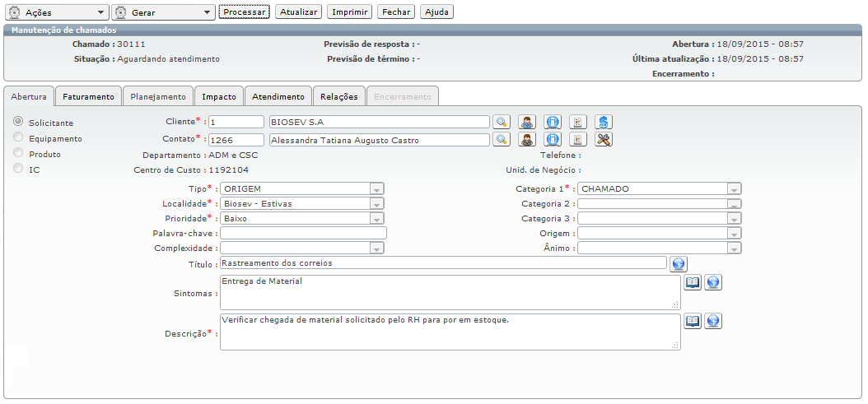Click the magnifier search icon beside Cliente
The height and width of the screenshot is (404, 868).
[x=501, y=122]
